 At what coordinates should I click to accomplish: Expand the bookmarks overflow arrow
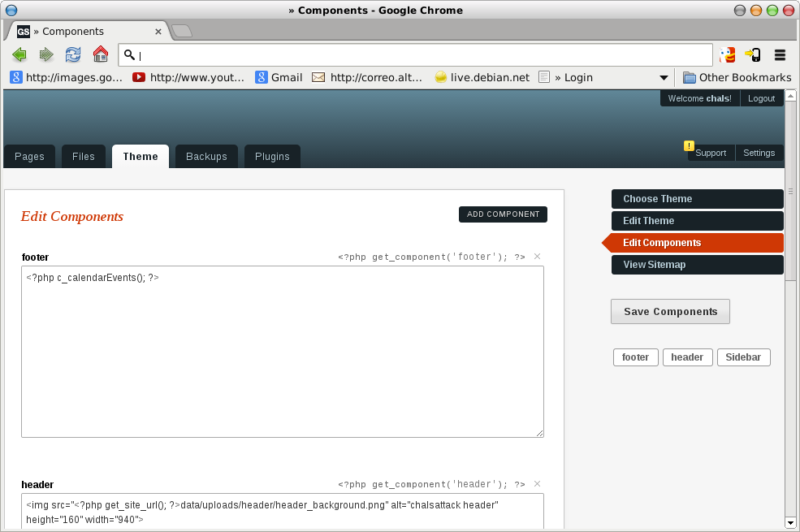(664, 78)
